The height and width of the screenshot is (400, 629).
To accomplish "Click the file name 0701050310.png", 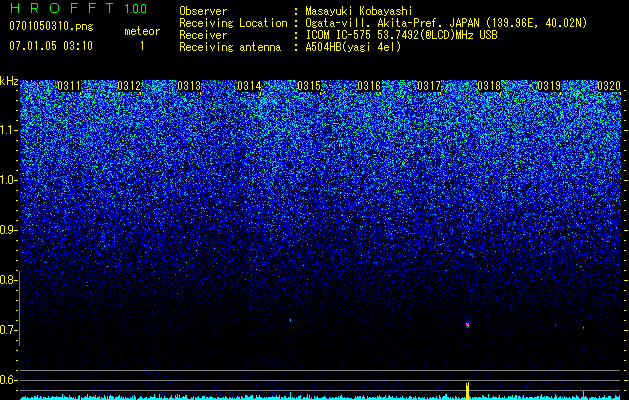I will pos(51,27).
